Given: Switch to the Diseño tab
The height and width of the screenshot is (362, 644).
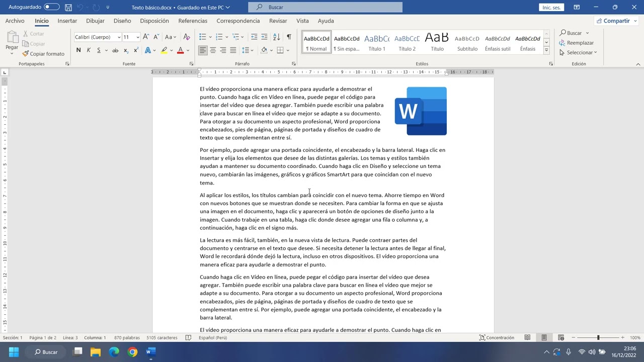Looking at the screenshot, I should (122, 21).
